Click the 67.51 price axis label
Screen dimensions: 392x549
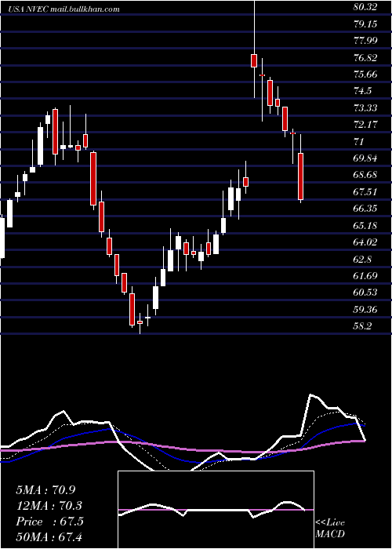(x=365, y=192)
